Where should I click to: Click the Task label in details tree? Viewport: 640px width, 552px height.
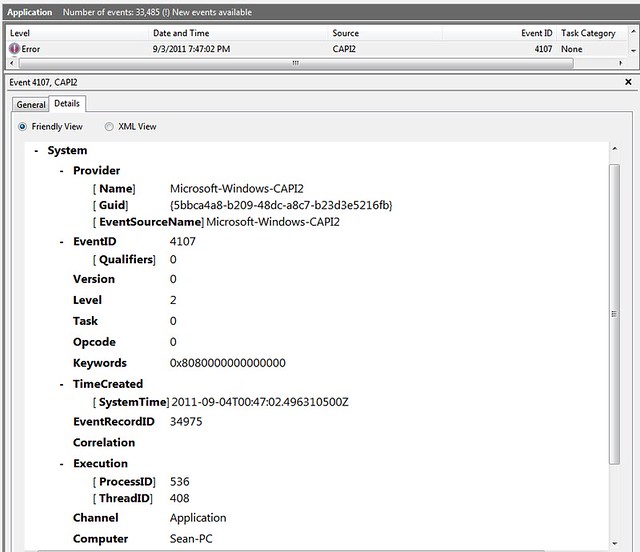(85, 321)
